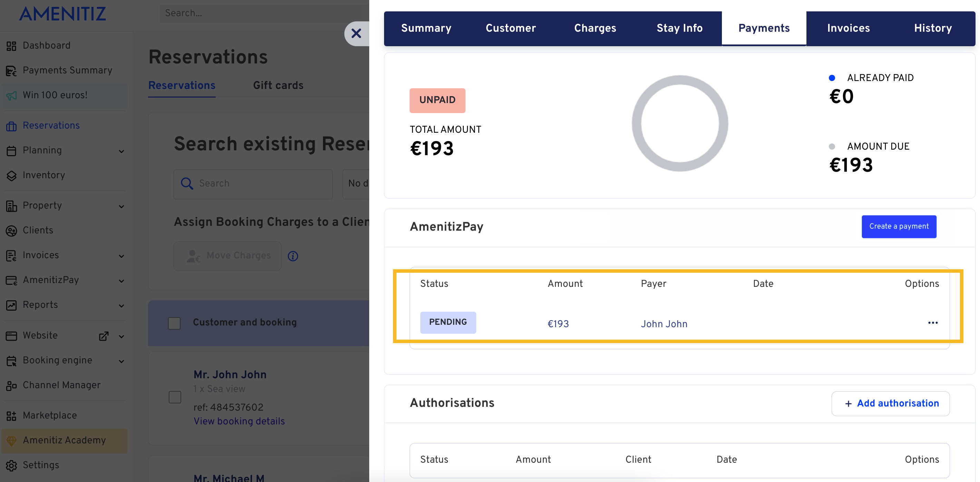Click the PENDING status badge
The height and width of the screenshot is (482, 980).
tap(448, 322)
